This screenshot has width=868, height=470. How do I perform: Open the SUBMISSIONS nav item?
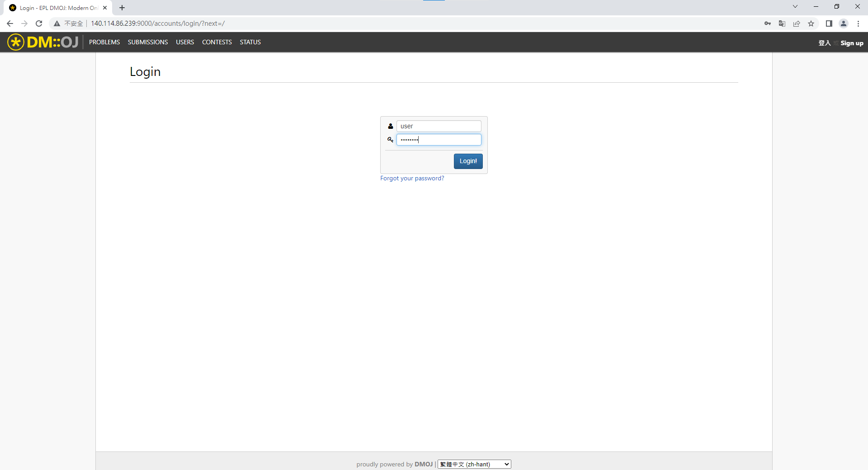[148, 42]
